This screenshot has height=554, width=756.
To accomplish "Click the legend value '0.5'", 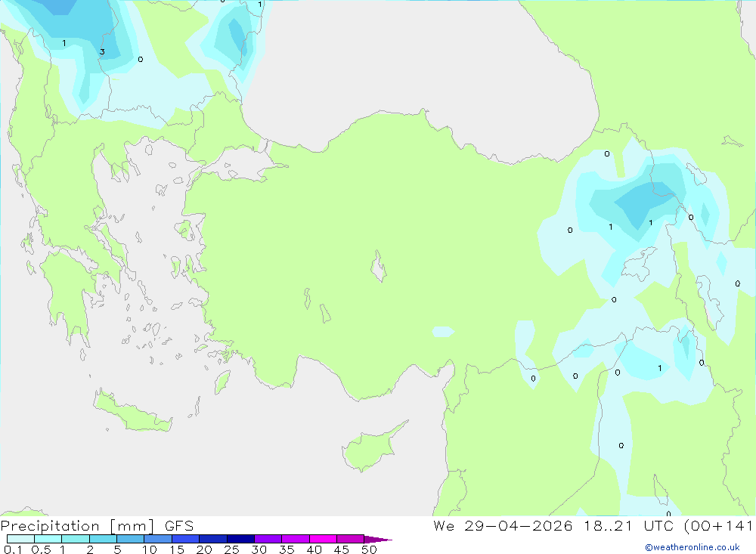I will [x=41, y=549].
